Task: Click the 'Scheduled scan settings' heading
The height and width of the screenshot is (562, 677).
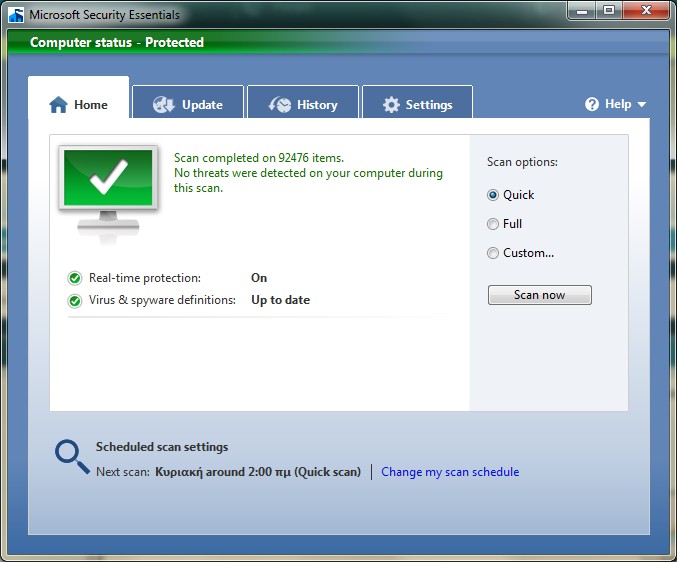Action: pyautogui.click(x=162, y=447)
